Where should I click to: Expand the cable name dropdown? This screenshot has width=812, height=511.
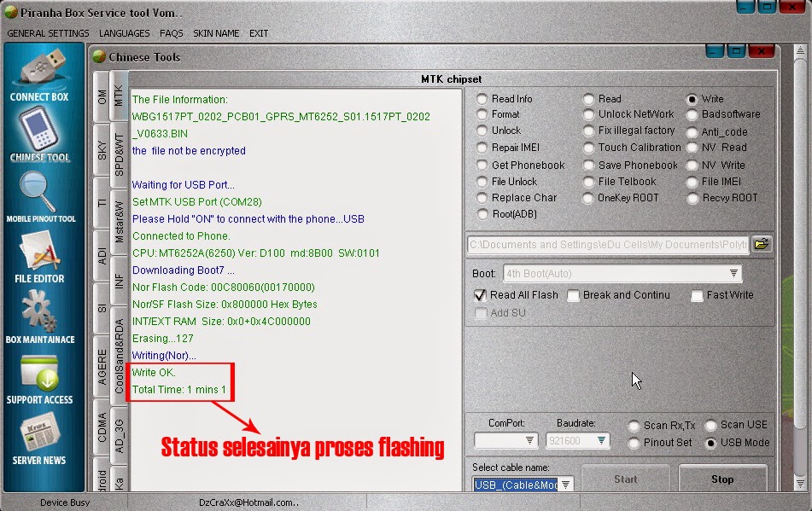[565, 485]
